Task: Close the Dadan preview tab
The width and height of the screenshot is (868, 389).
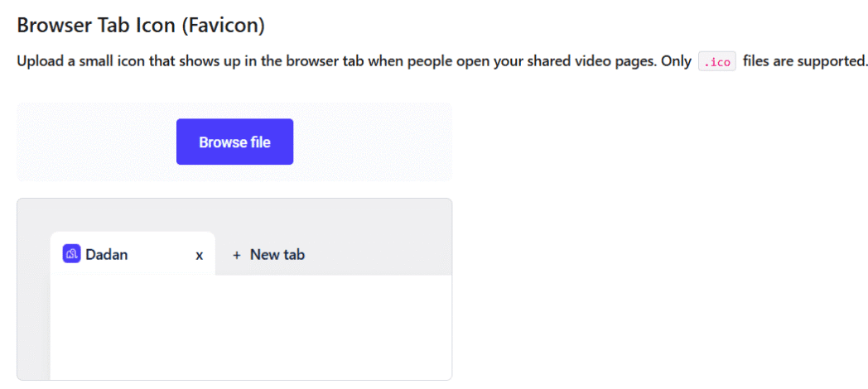Action: 199,256
